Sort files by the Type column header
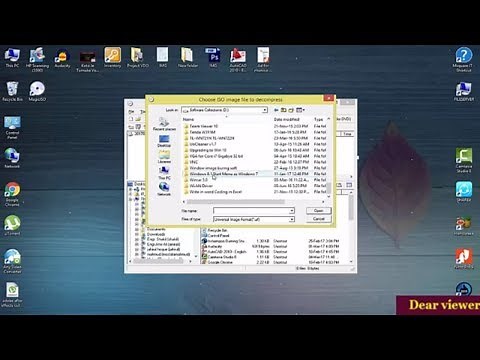 point(318,119)
